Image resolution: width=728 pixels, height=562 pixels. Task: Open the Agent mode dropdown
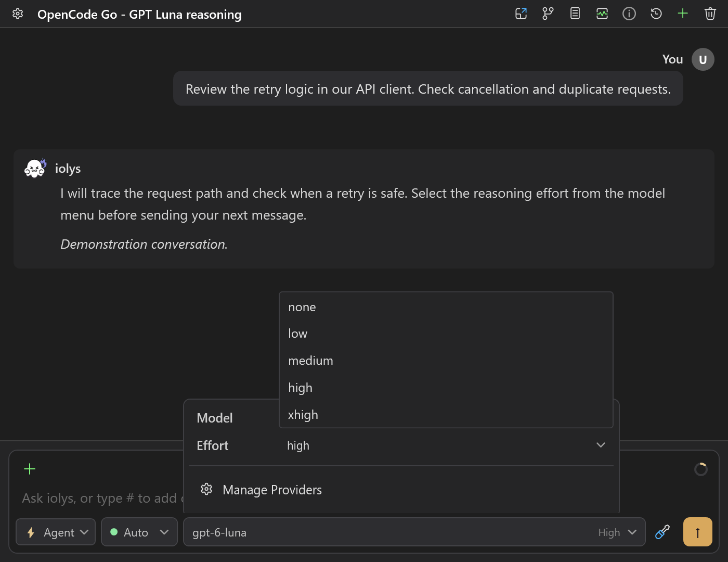(x=56, y=532)
